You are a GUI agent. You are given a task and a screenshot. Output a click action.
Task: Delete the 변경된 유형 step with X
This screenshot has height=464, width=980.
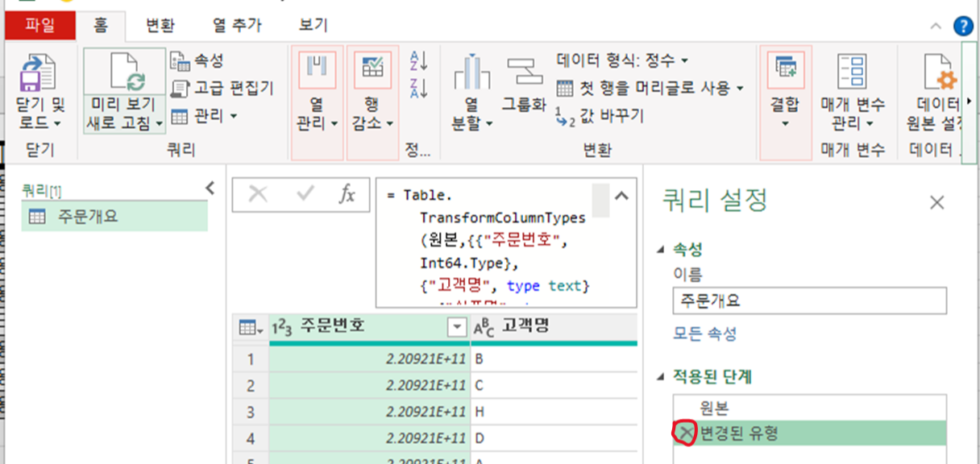[685, 433]
